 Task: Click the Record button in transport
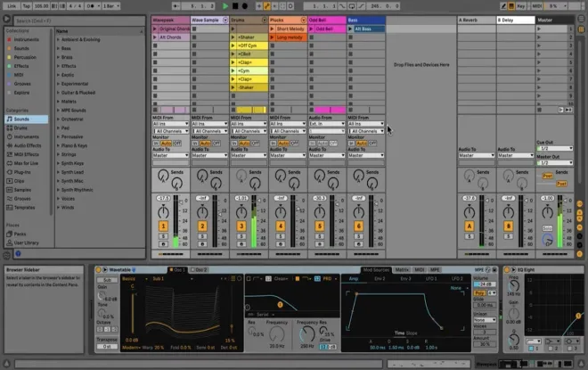245,6
